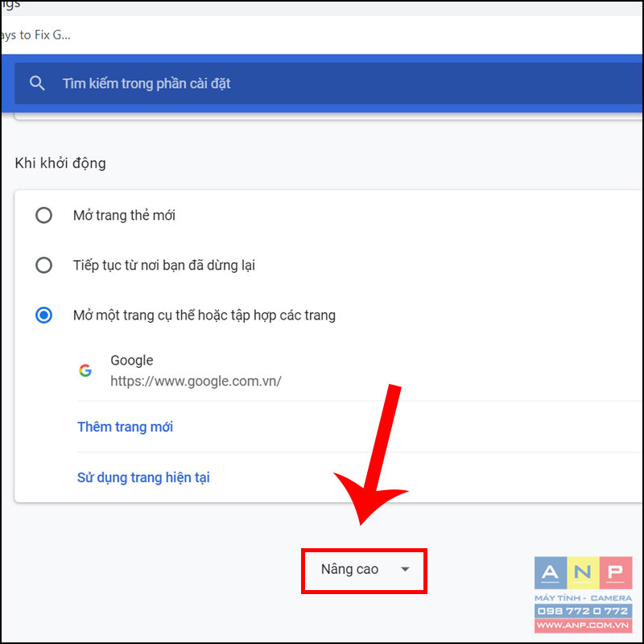The height and width of the screenshot is (644, 644).
Task: Click the blue 'A' tile in ANP logo
Action: [551, 572]
